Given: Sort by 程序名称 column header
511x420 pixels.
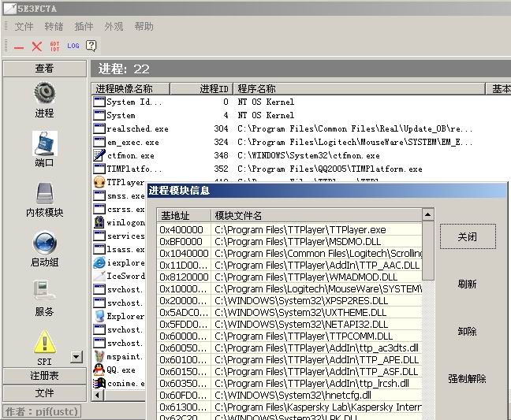Looking at the screenshot, I should 359,88.
